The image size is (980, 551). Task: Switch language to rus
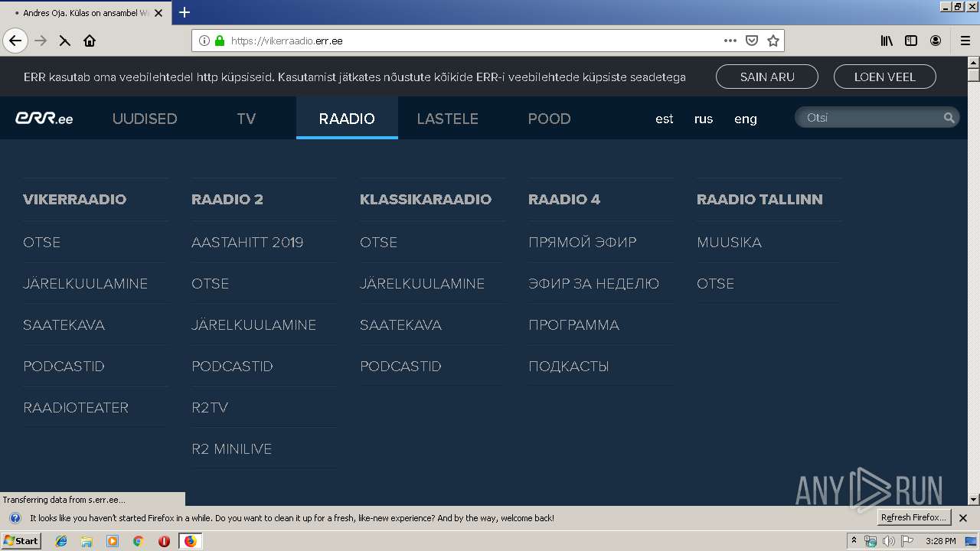point(704,119)
